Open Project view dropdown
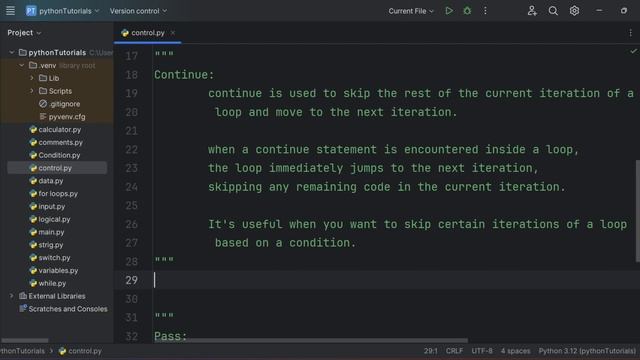This screenshot has width=640, height=360. (24, 33)
